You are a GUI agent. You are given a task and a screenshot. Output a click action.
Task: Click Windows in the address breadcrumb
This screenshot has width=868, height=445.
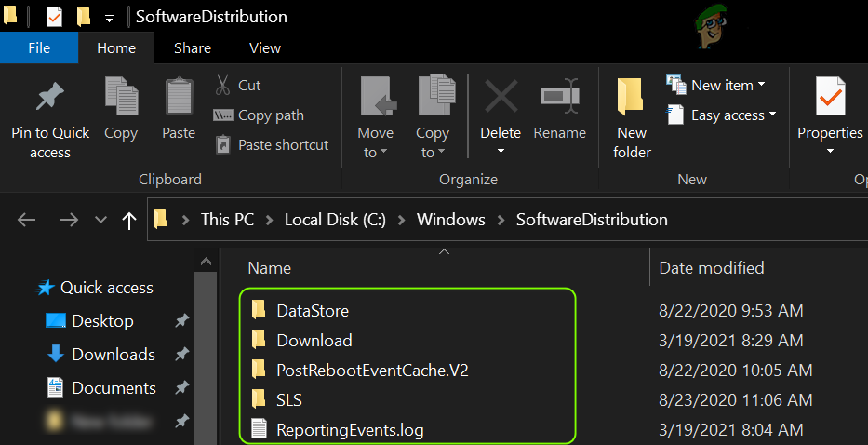[x=450, y=220]
